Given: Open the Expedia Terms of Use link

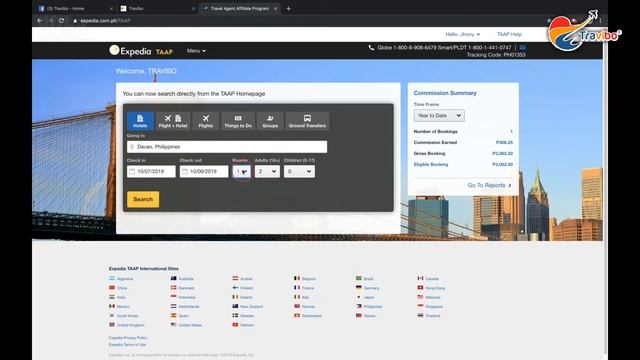Looking at the screenshot, I should click(127, 345).
